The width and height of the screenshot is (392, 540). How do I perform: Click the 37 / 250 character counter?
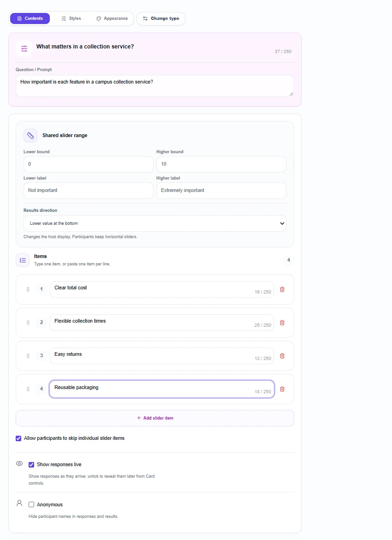click(283, 52)
